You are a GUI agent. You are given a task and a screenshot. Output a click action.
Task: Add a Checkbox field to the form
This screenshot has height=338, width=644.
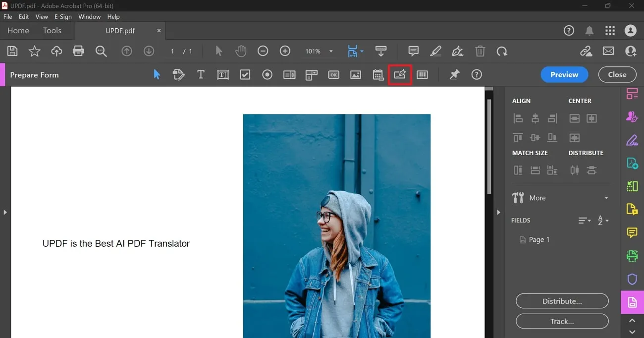[x=245, y=74]
